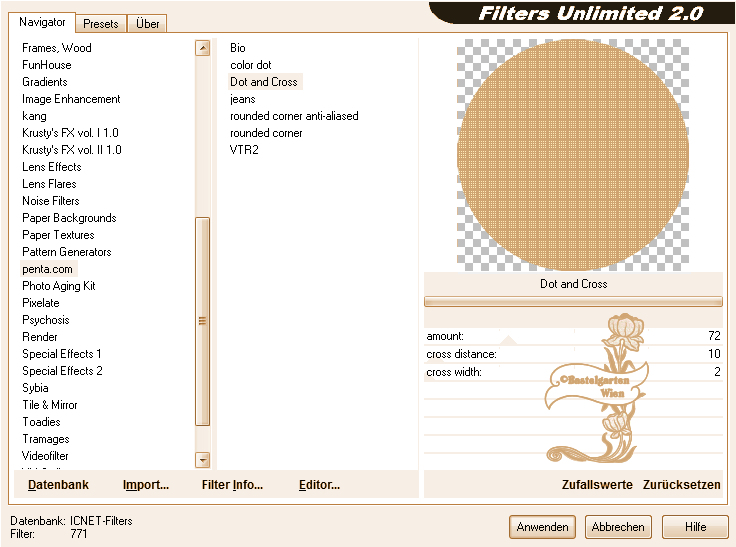Open the filter Editor...
Image resolution: width=736 pixels, height=547 pixels.
coord(319,485)
